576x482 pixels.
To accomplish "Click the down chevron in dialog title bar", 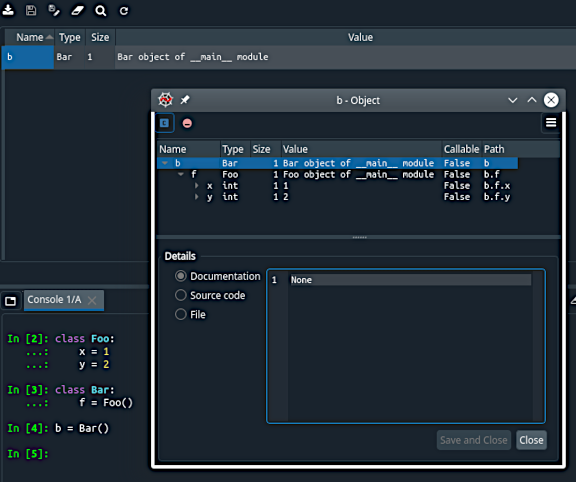I will [x=512, y=100].
